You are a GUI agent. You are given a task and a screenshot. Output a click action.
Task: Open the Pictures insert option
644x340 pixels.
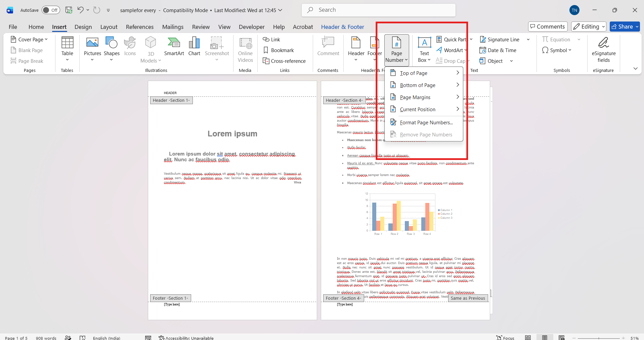click(92, 49)
